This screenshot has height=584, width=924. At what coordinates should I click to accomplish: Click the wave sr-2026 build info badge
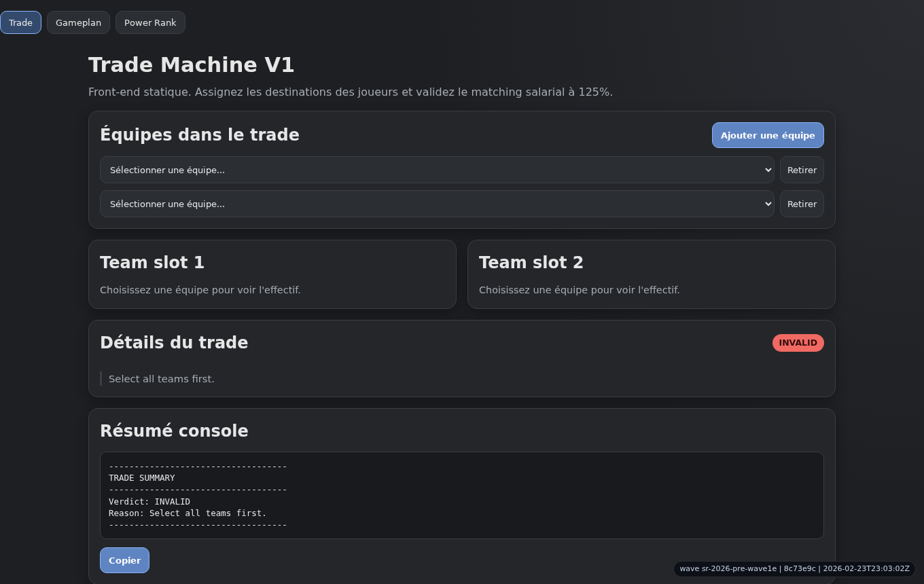coord(794,569)
